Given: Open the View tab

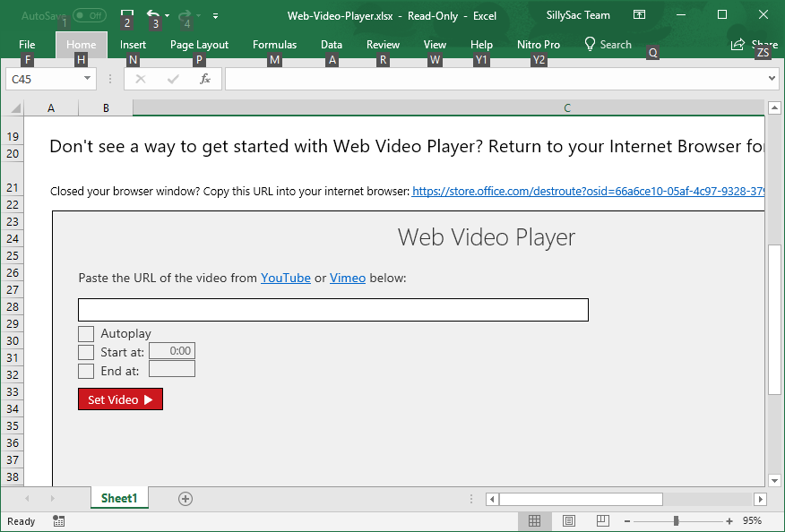Looking at the screenshot, I should tap(435, 45).
